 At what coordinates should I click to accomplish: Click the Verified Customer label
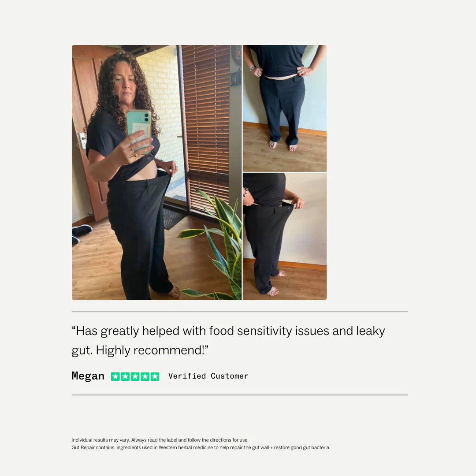(x=208, y=376)
